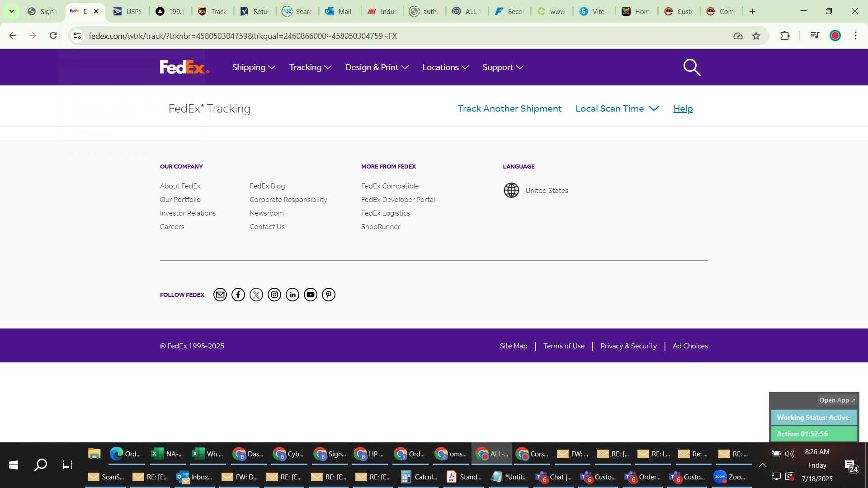Viewport: 868px width, 488px height.
Task: Open ShopRunner link
Action: [381, 226]
